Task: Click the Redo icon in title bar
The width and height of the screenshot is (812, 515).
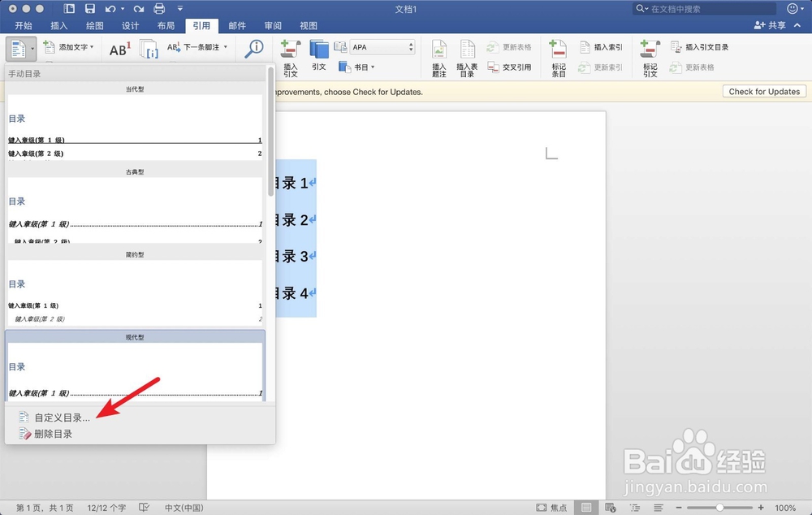Action: (138, 9)
